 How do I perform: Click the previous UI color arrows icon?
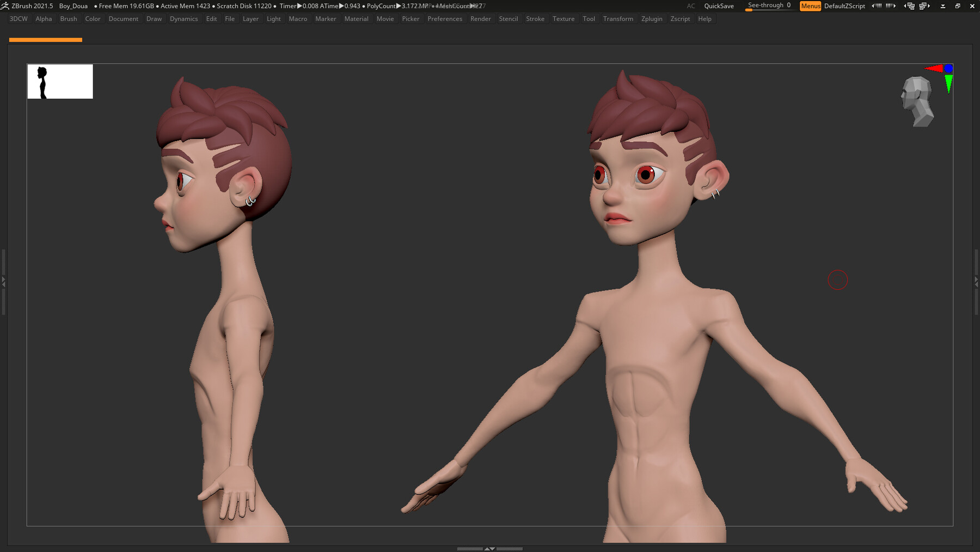point(877,6)
